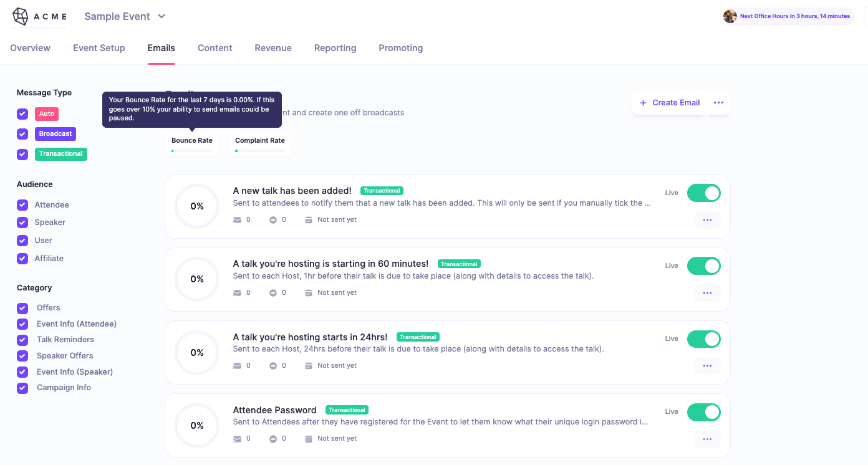Open the Sample Event switcher dropdown
The width and height of the screenshot is (868, 465).
point(124,17)
